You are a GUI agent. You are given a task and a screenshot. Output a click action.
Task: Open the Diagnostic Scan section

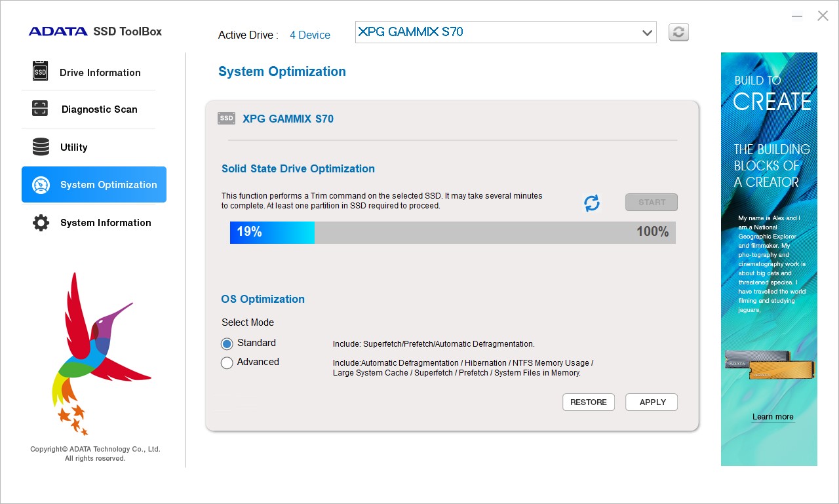tap(99, 109)
